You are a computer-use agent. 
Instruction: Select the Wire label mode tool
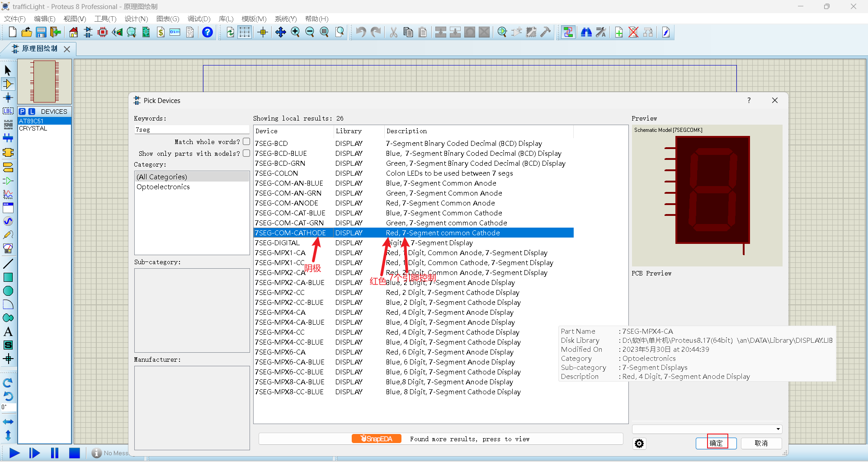pyautogui.click(x=8, y=111)
